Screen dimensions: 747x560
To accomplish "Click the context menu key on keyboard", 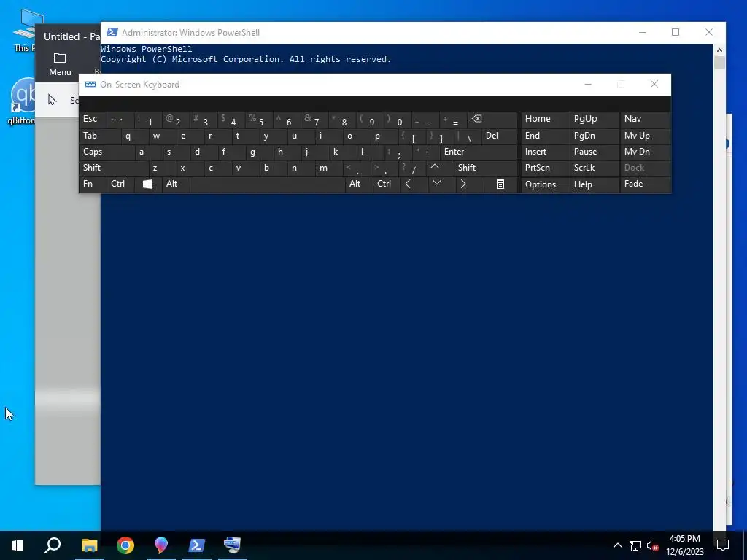I will pyautogui.click(x=500, y=184).
